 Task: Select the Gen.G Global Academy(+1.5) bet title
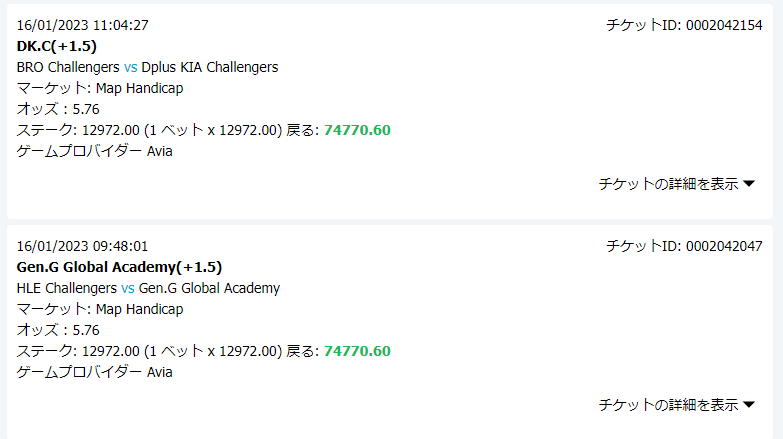(119, 267)
